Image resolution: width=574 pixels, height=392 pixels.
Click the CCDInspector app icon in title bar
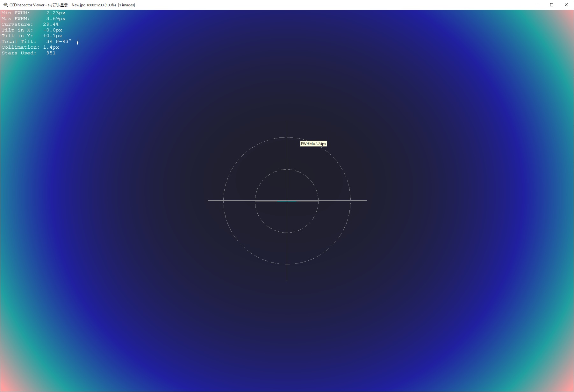pyautogui.click(x=5, y=5)
